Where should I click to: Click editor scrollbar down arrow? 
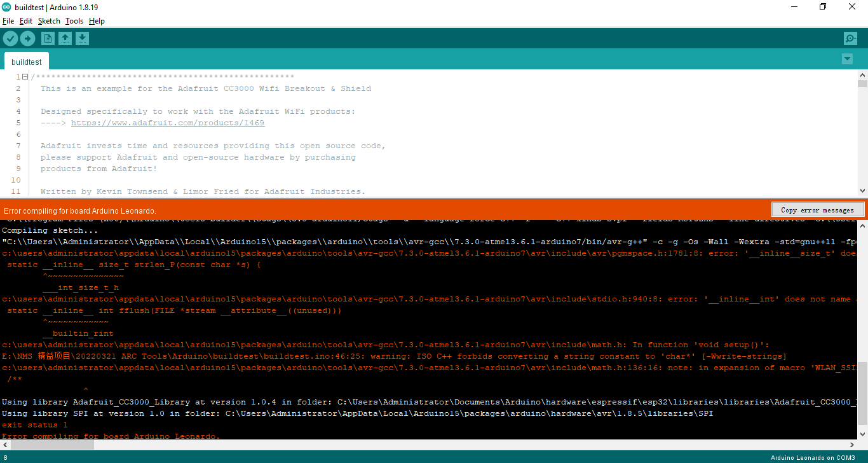pos(862,191)
